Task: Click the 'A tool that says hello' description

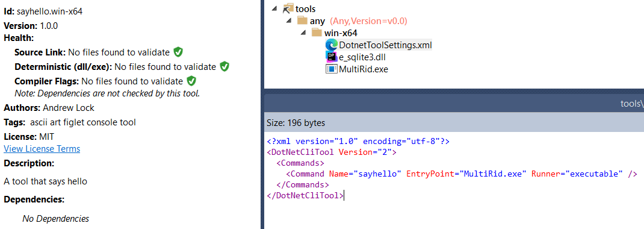Action: (x=46, y=181)
